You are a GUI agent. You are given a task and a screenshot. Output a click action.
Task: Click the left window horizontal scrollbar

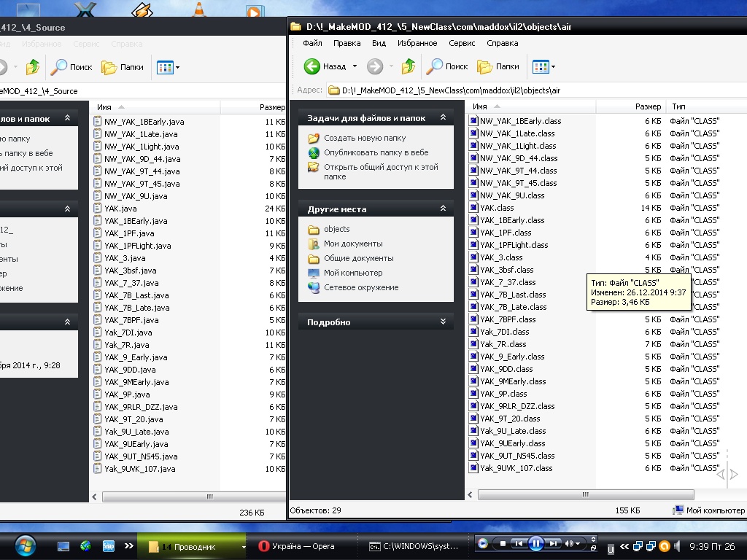(x=194, y=497)
